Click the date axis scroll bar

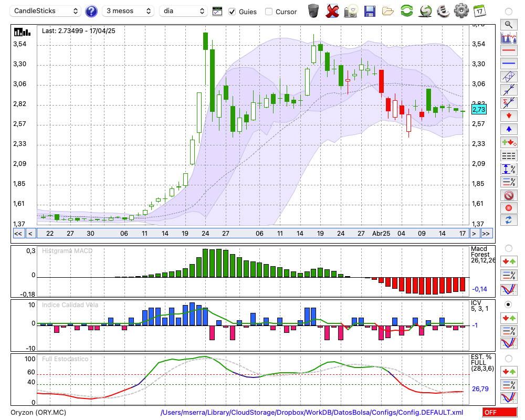coord(253,234)
